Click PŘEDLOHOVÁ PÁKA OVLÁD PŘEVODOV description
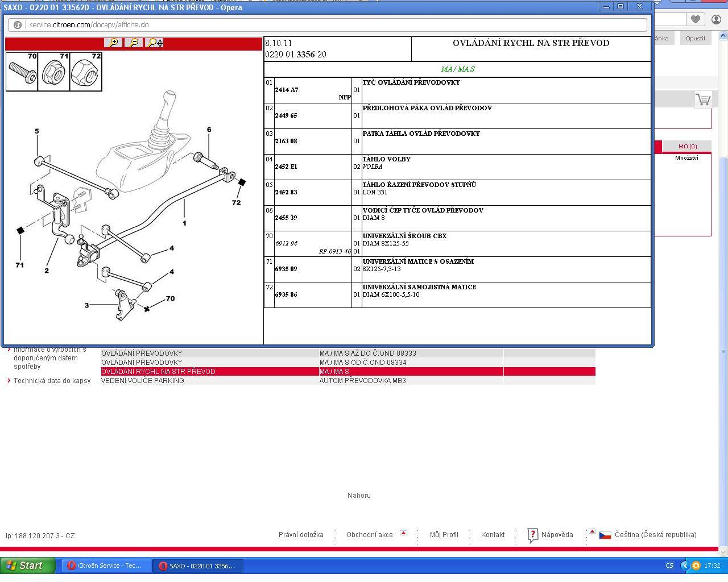Viewport: 728px width, 582px height. 427,108
